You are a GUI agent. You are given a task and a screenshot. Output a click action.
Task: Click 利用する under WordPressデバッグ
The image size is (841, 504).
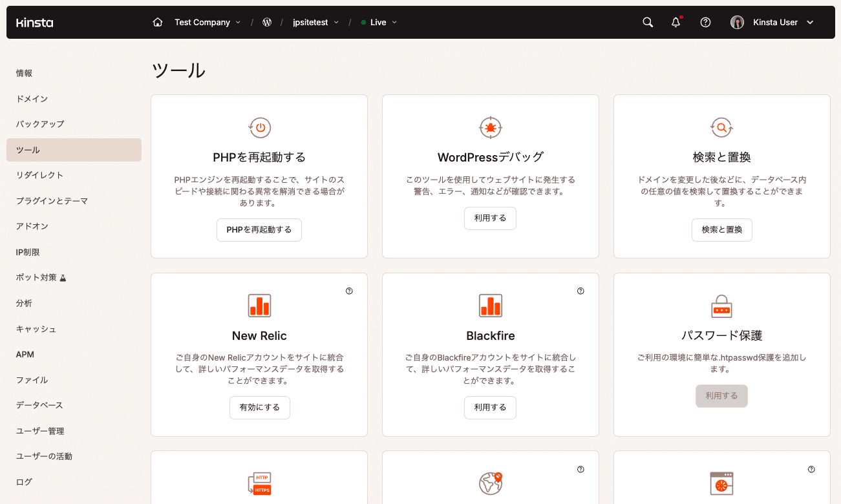pos(491,218)
